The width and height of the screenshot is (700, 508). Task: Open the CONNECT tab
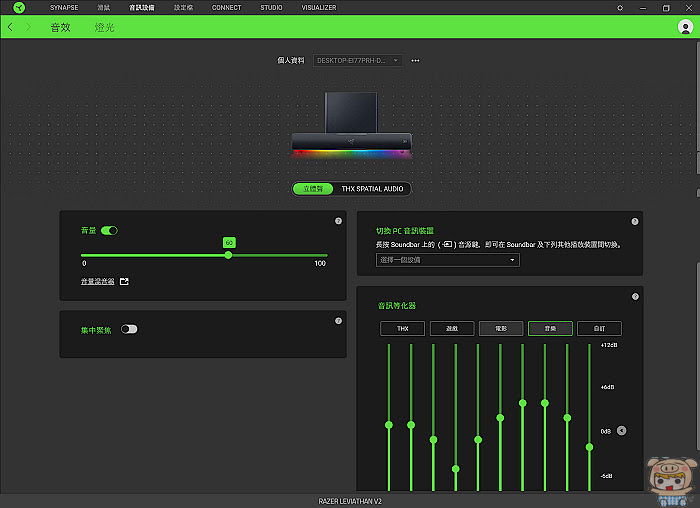point(226,8)
